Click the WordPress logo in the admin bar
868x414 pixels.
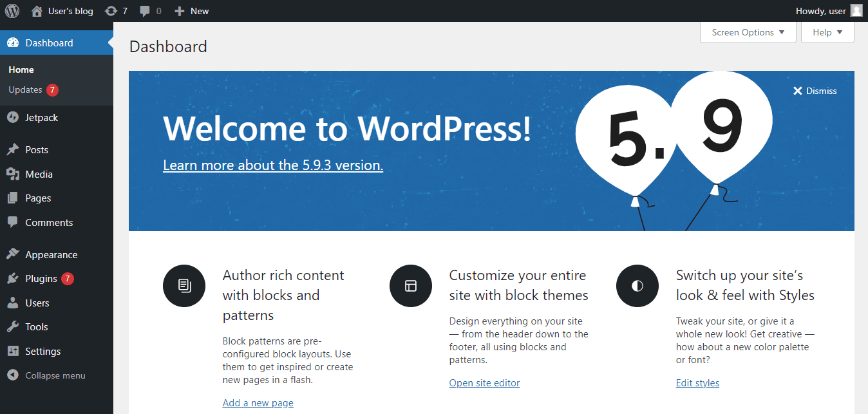click(12, 10)
